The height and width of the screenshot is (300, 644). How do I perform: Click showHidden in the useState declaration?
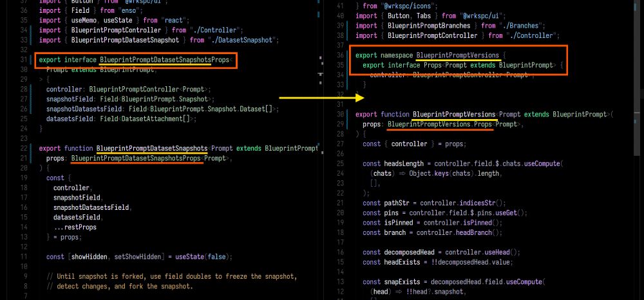[89, 257]
